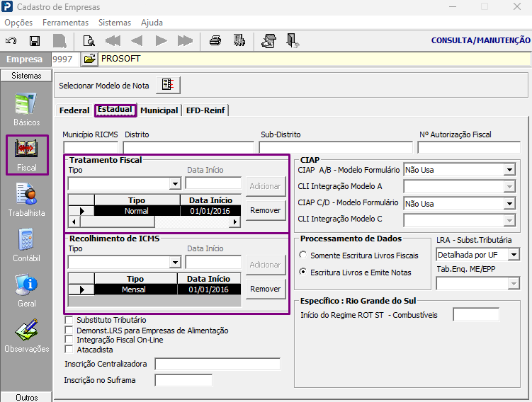The image size is (532, 402).
Task: Open Contábil system in sidebar
Action: coord(26,246)
